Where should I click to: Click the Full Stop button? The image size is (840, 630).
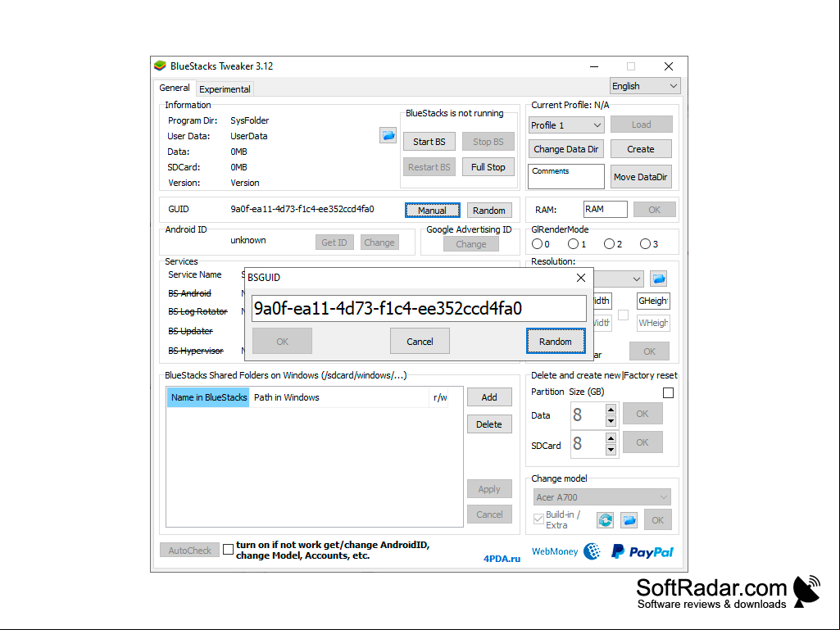pyautogui.click(x=488, y=167)
